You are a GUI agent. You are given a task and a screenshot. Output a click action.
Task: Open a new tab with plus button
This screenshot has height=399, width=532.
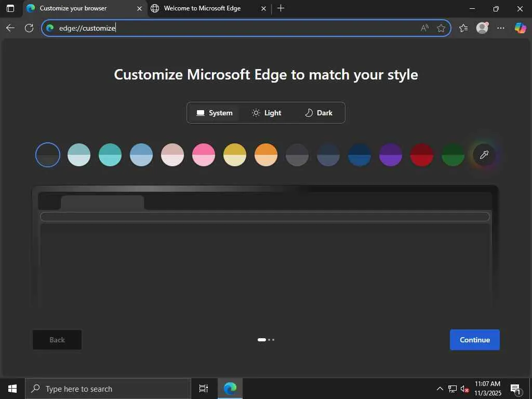(x=281, y=8)
